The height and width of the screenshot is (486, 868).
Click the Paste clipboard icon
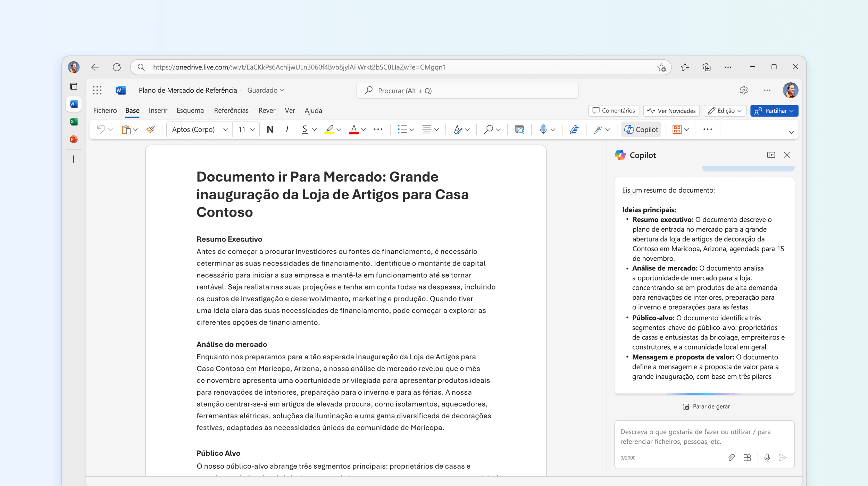126,129
